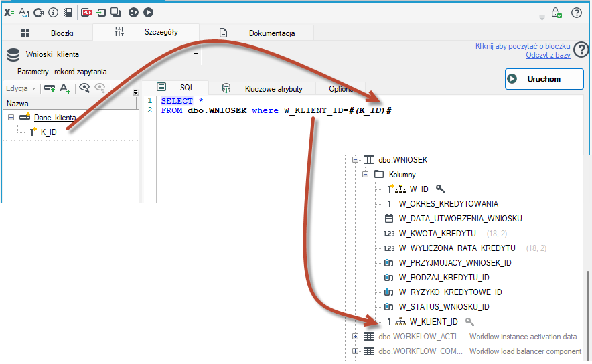Select the W_KLIENT_ID column in tree
Viewport: 592px width, 364px height.
coord(433,322)
